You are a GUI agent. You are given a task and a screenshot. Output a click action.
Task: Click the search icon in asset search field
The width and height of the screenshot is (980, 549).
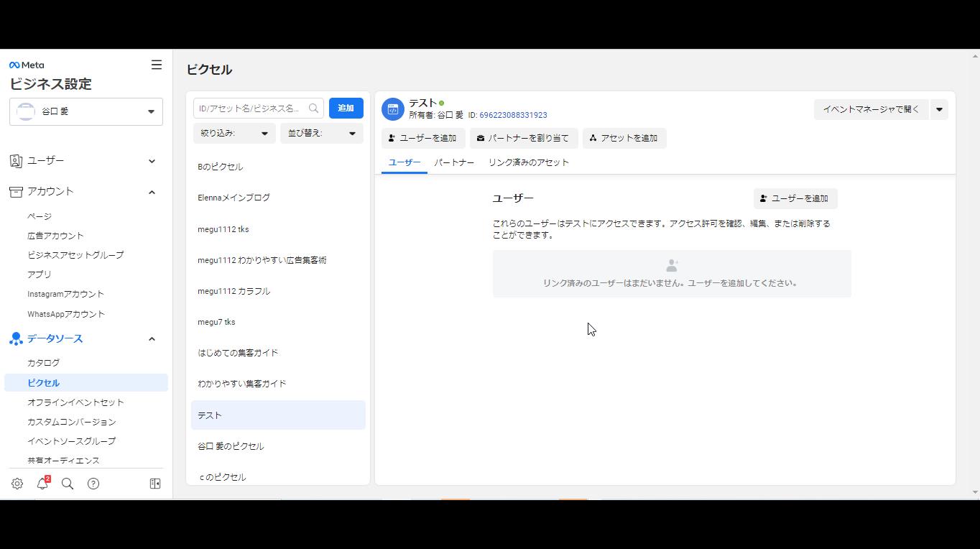(313, 109)
